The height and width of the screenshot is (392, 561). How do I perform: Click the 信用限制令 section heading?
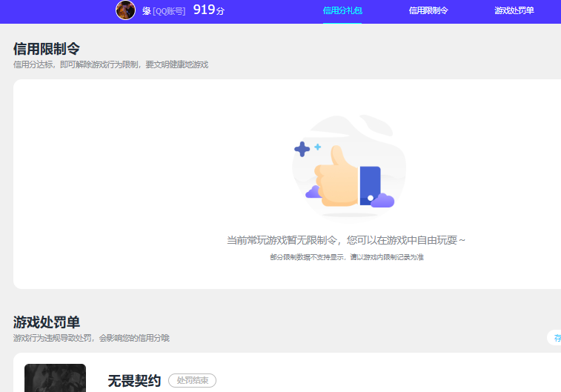(47, 49)
